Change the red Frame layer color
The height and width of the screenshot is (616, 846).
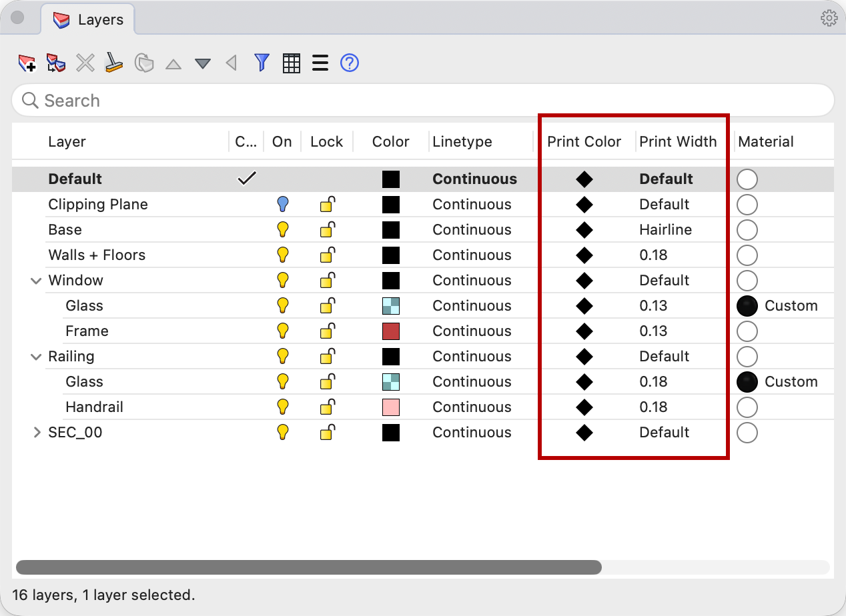coord(391,331)
